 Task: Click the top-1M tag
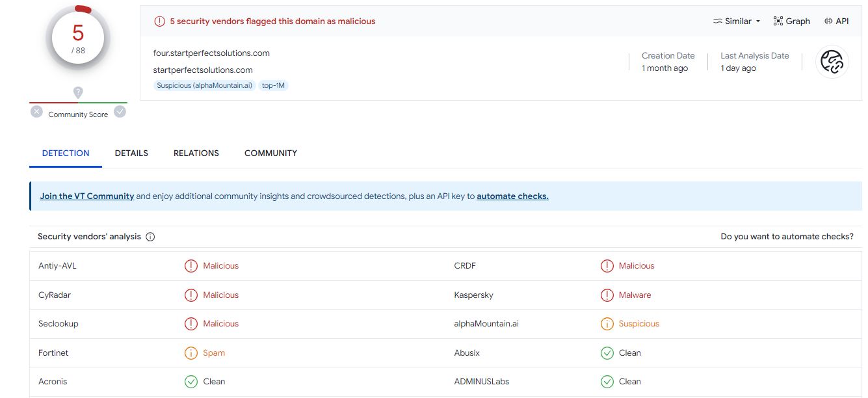point(273,85)
